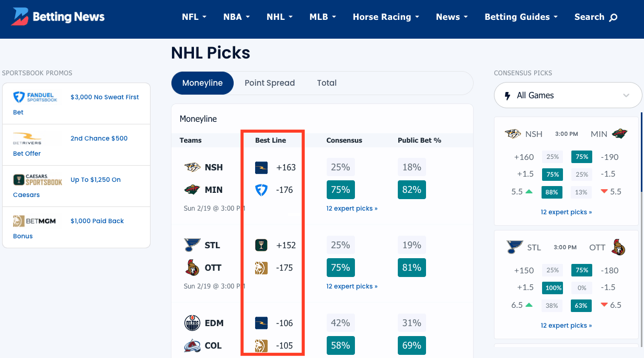This screenshot has width=644, height=358.
Task: Open the NFL dropdown menu
Action: click(194, 17)
